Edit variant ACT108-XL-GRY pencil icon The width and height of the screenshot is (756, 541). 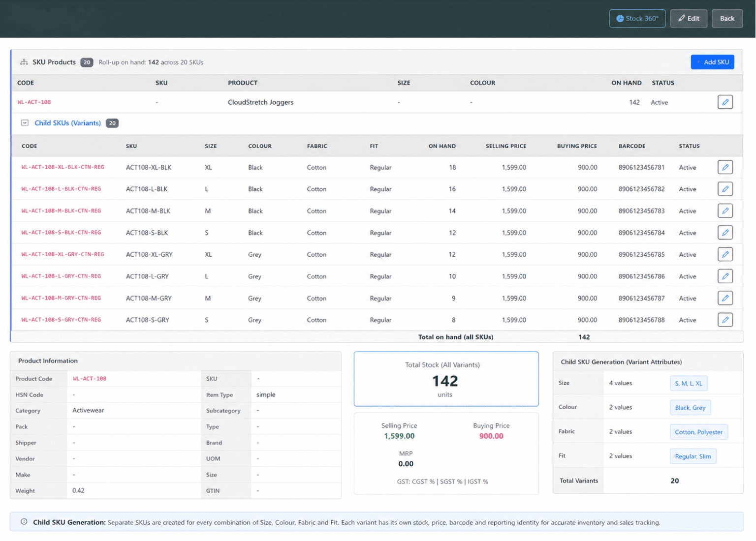[725, 254]
